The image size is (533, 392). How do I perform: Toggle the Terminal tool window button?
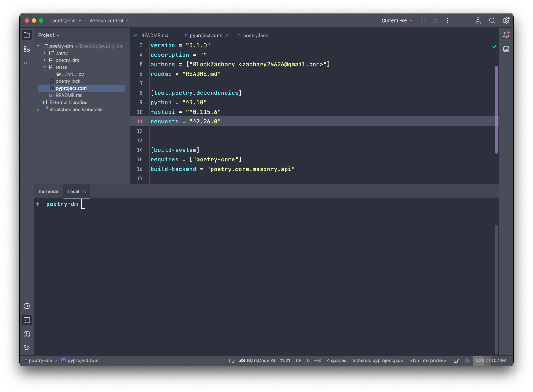27,320
